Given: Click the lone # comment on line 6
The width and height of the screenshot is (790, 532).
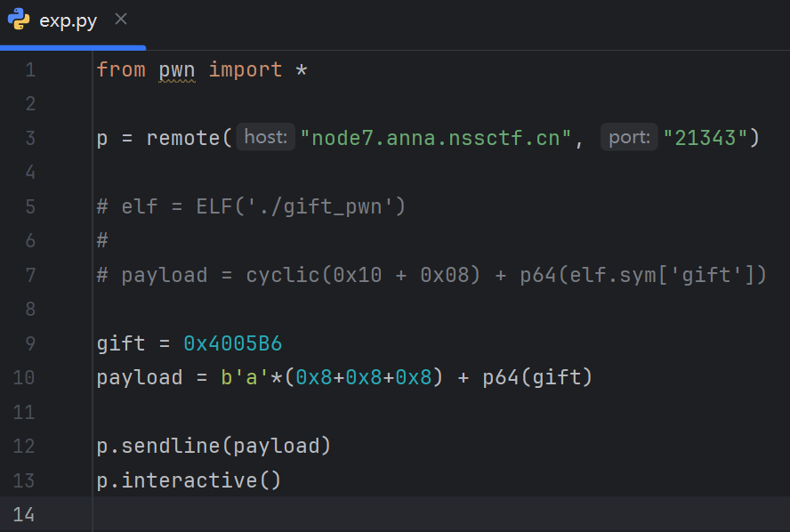Looking at the screenshot, I should coord(102,241).
